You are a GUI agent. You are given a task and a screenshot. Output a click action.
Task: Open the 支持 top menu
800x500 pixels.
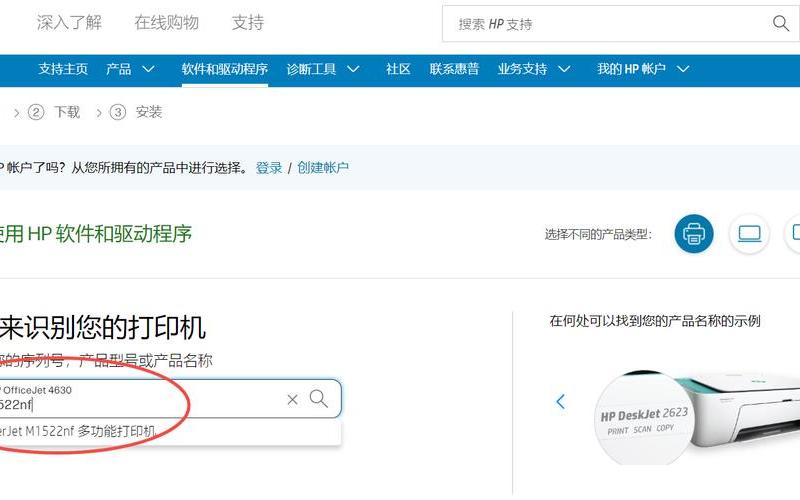tap(247, 22)
